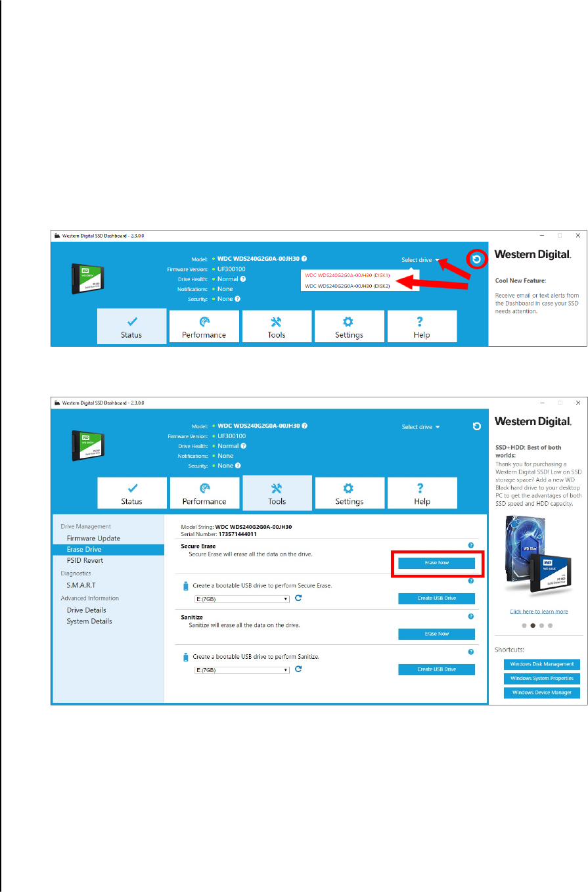Select Erase Drive in the sidebar
This screenshot has width=588, height=892.
108,549
